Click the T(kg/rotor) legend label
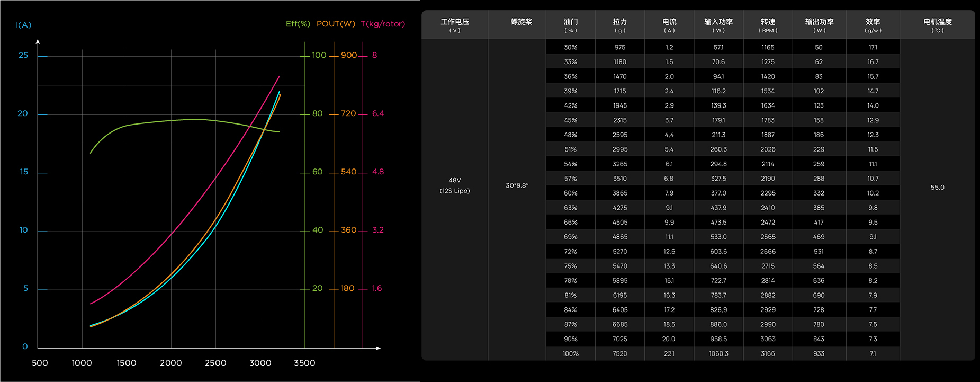This screenshot has height=382, width=980. [383, 24]
